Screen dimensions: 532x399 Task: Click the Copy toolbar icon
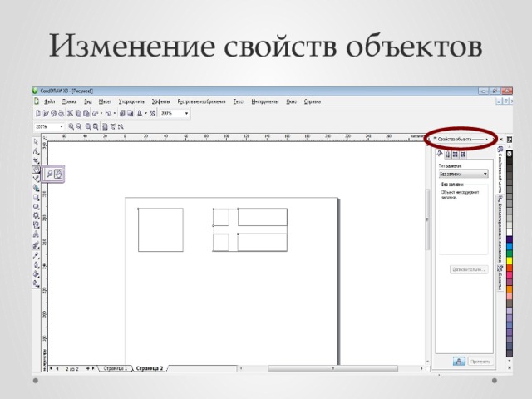tap(78, 113)
